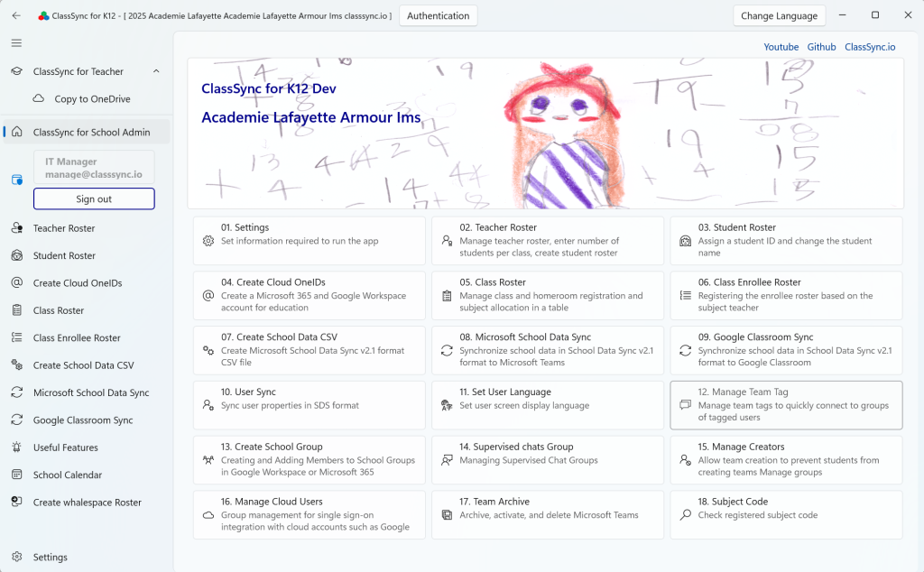924x572 pixels.
Task: Click the 08. Microsoft School Data Sync card icon
Action: tap(447, 350)
